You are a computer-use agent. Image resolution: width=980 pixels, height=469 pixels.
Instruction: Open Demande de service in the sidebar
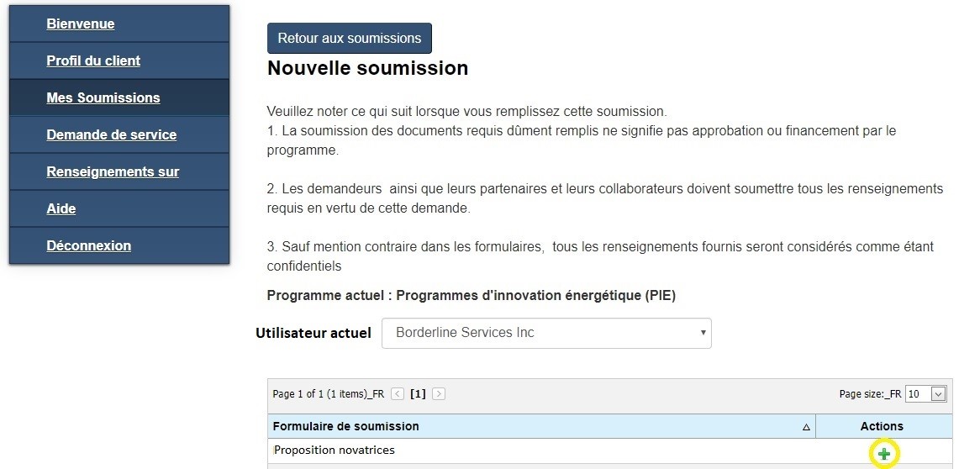[x=111, y=134]
